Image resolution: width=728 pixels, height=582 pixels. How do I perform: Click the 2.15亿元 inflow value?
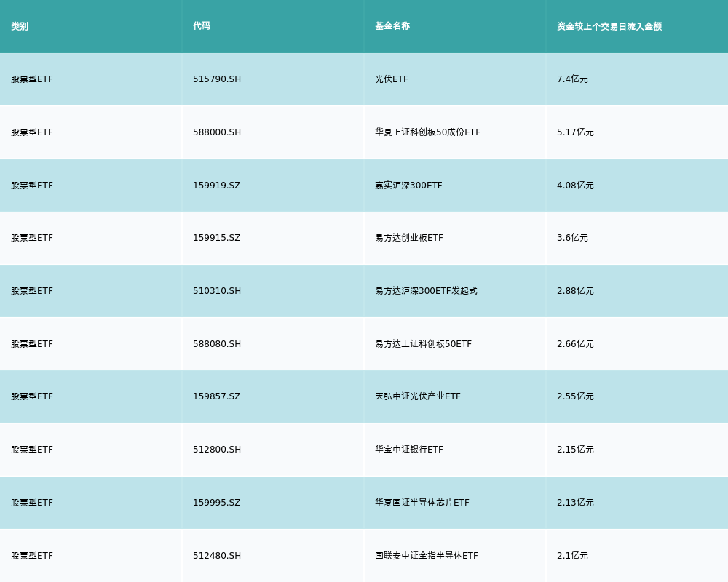(x=575, y=450)
